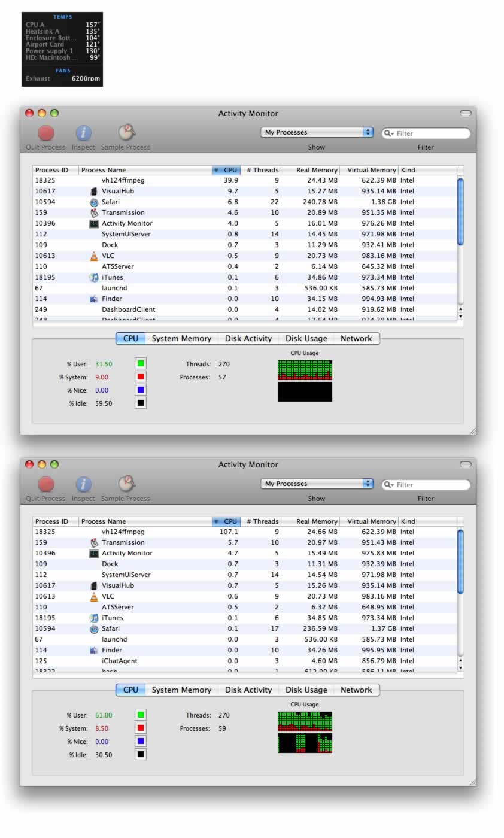Switch to Disk Activity tab in upper window

248,338
